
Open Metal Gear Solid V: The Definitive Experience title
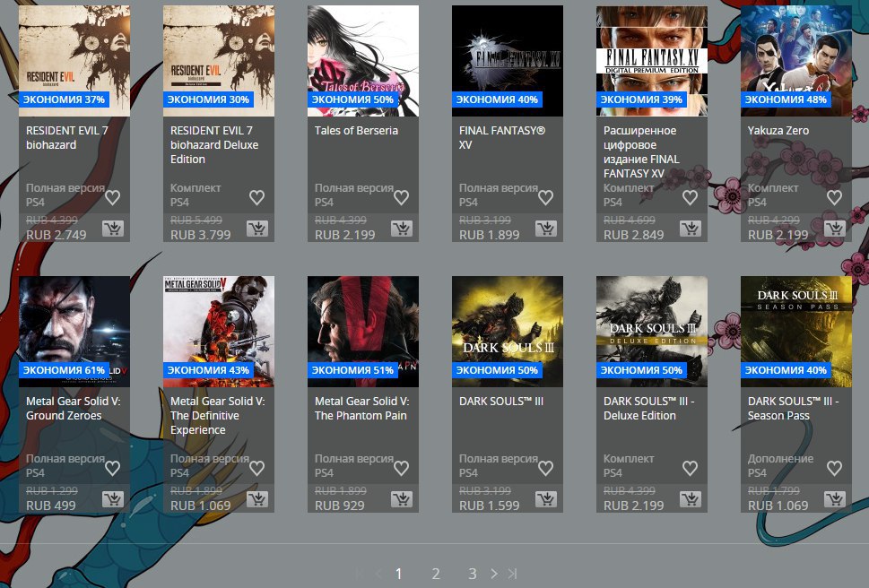(218, 416)
